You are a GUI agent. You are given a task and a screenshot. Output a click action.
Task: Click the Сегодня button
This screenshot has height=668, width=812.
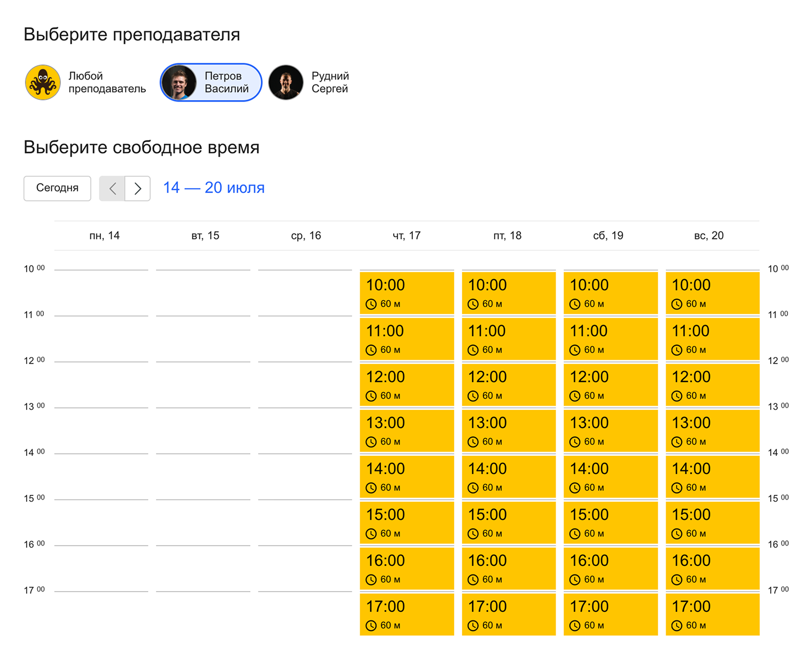(x=57, y=188)
